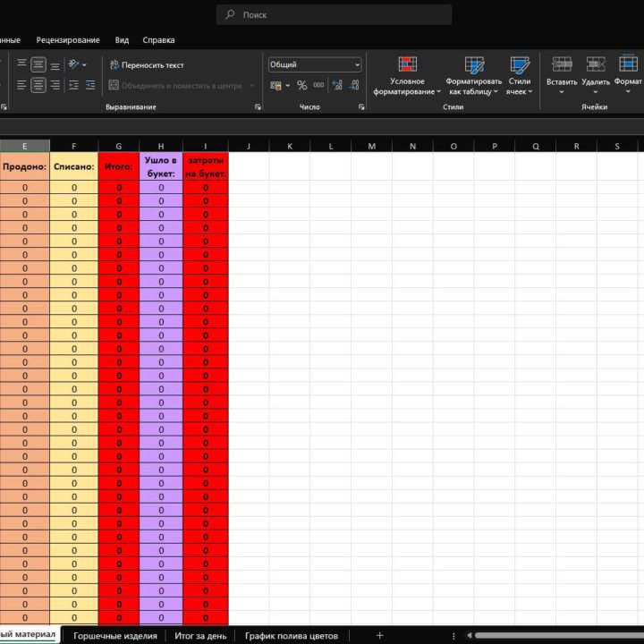Viewport: 644px width, 644px height.
Task: Click the percent style icon
Action: [x=301, y=86]
